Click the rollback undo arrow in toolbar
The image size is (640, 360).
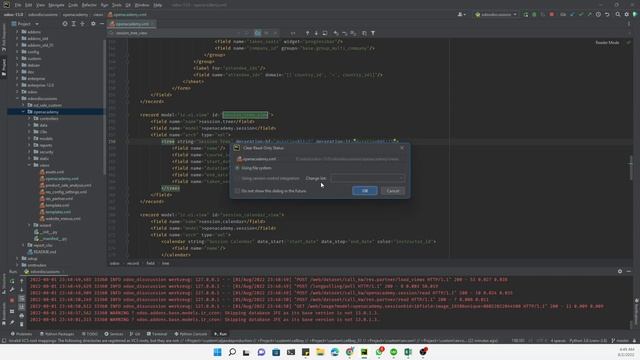coord(607,14)
